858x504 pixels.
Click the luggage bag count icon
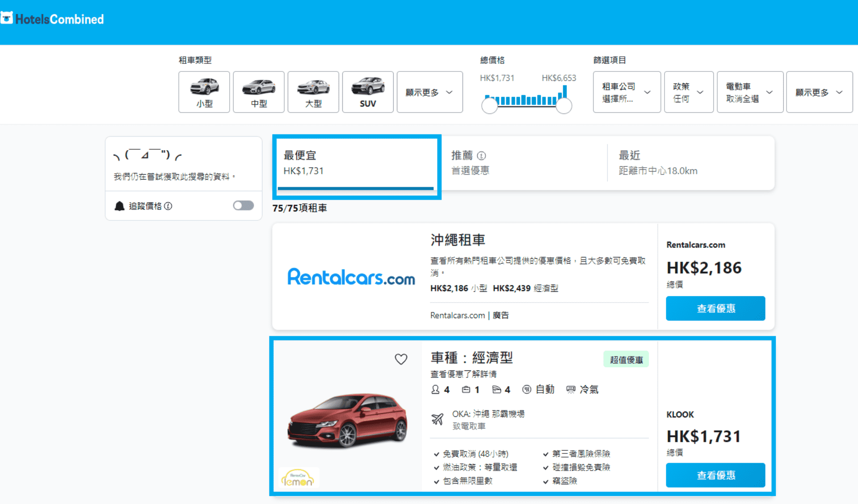click(466, 389)
